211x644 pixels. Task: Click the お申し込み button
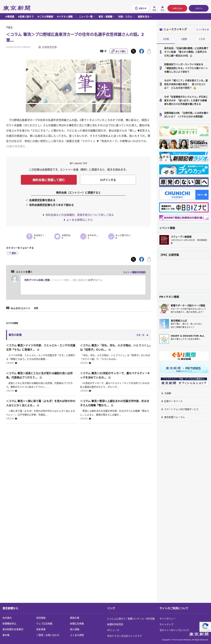click(177, 8)
